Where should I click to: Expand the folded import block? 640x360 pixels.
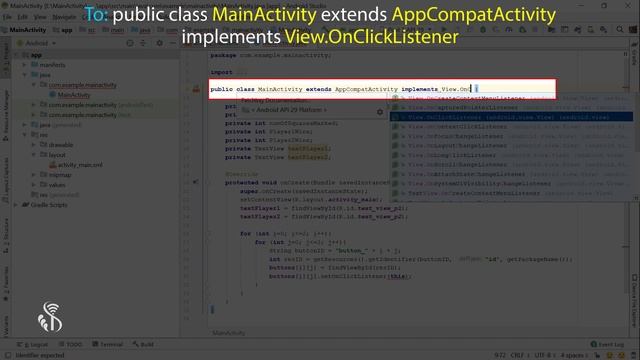241,72
